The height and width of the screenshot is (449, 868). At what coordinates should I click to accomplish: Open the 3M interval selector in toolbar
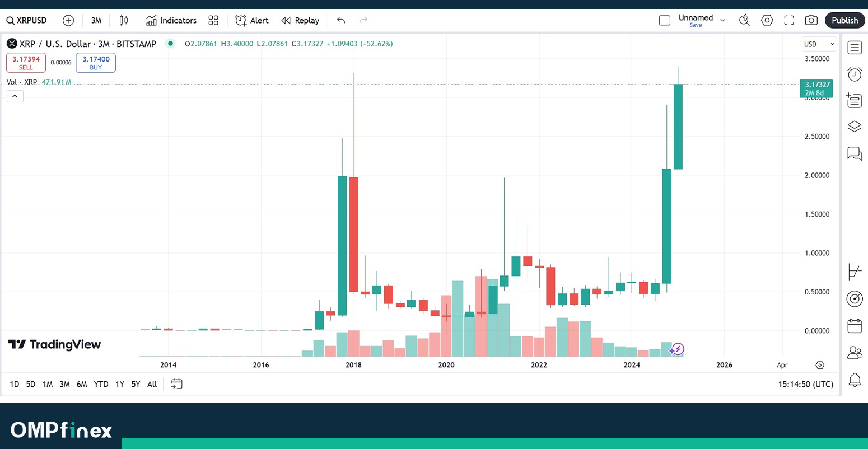point(96,21)
